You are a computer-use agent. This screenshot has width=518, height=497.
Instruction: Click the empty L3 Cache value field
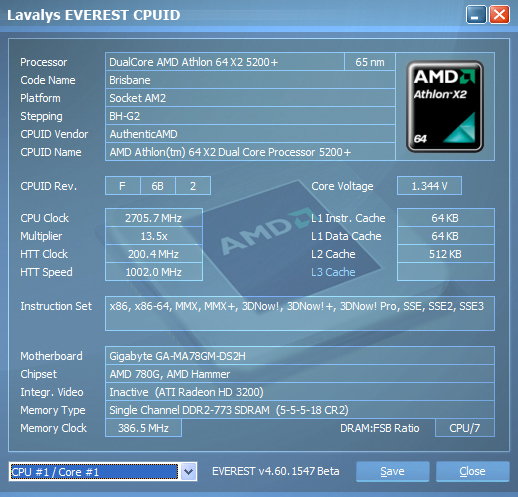pyautogui.click(x=446, y=272)
